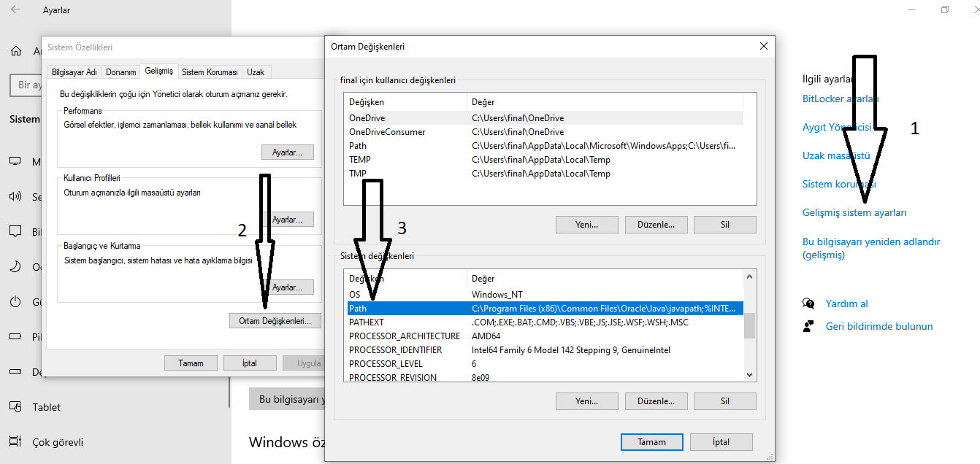Click the power icon in Ayarlar sidebar
The image size is (980, 464).
[15, 301]
